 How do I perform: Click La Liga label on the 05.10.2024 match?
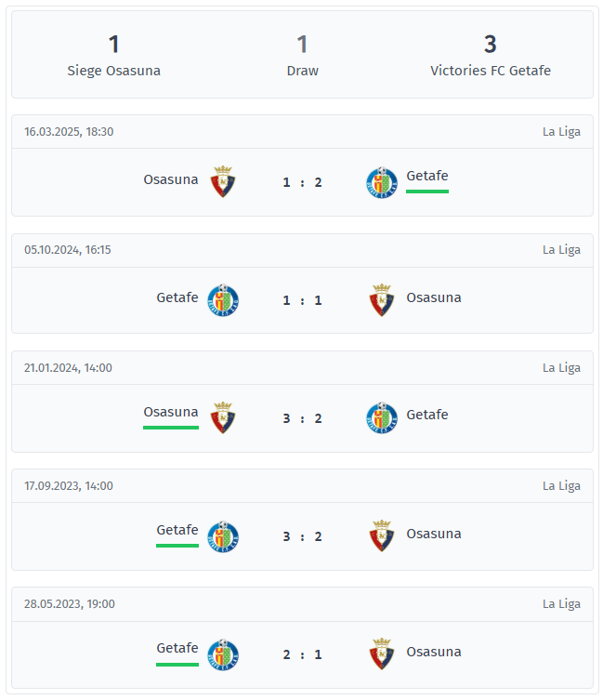pos(561,249)
